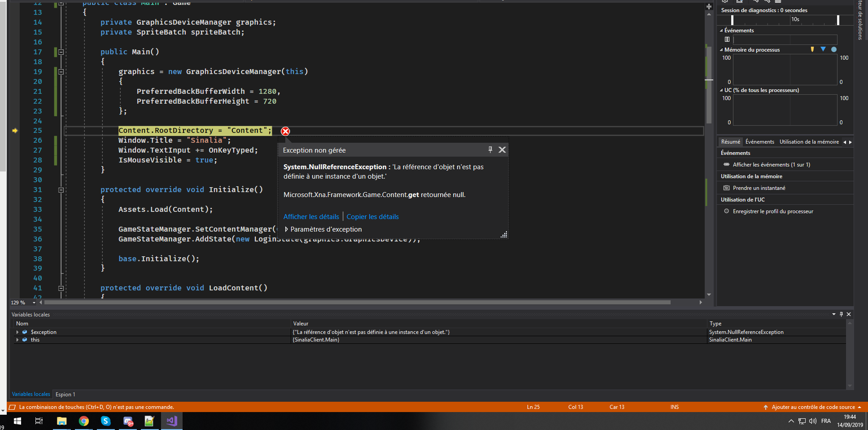Click the camera icon beside Prendre un instantané
The image size is (868, 430).
[x=727, y=188]
